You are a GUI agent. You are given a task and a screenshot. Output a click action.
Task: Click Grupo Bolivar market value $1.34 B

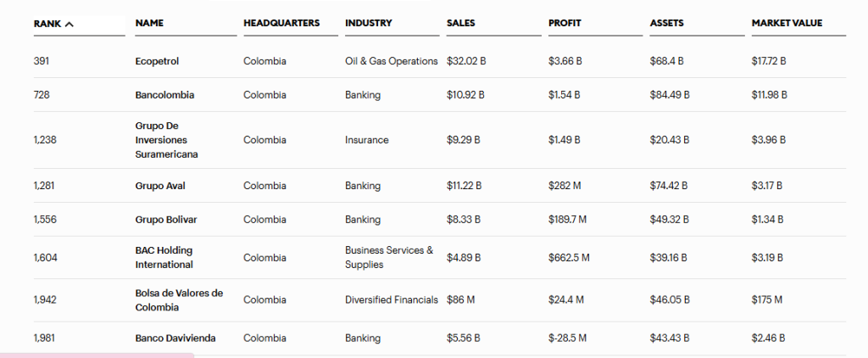tap(768, 220)
